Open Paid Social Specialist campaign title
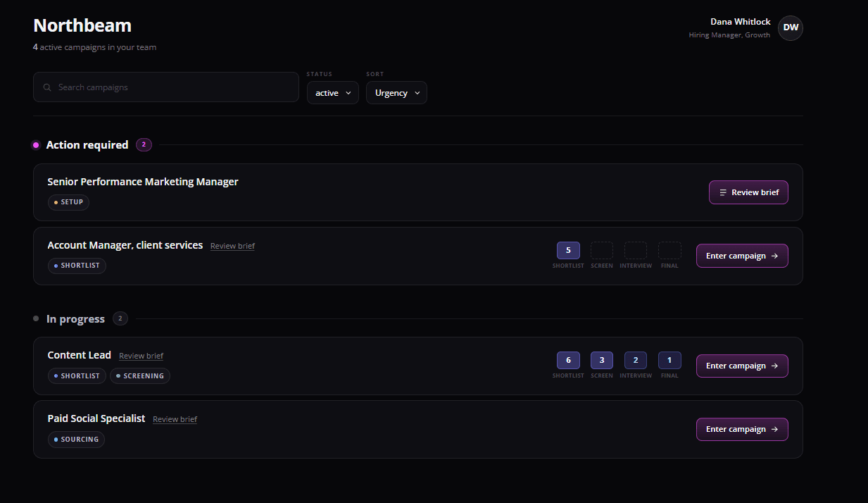868x503 pixels. (x=96, y=418)
